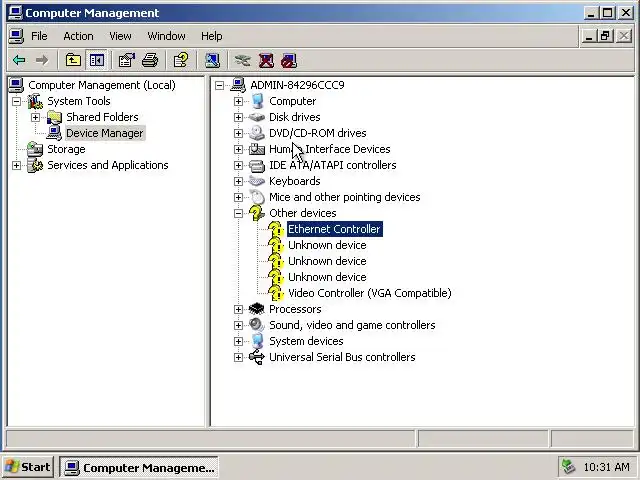Select Services and Applications label

click(x=108, y=165)
